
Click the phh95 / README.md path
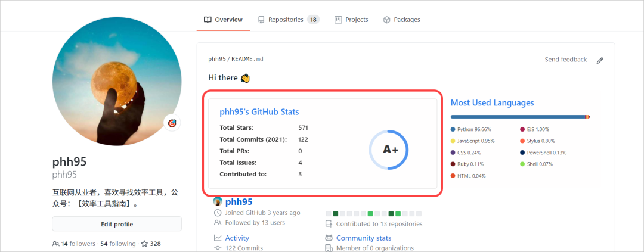[236, 59]
